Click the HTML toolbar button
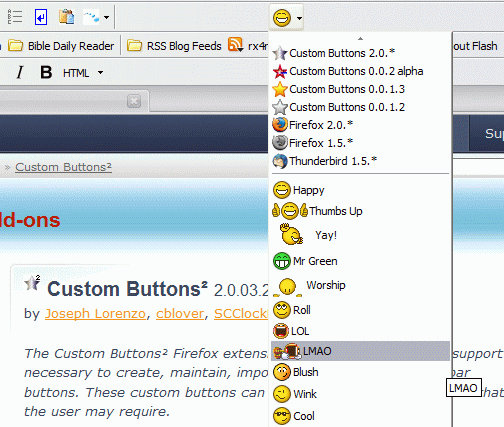 point(76,73)
